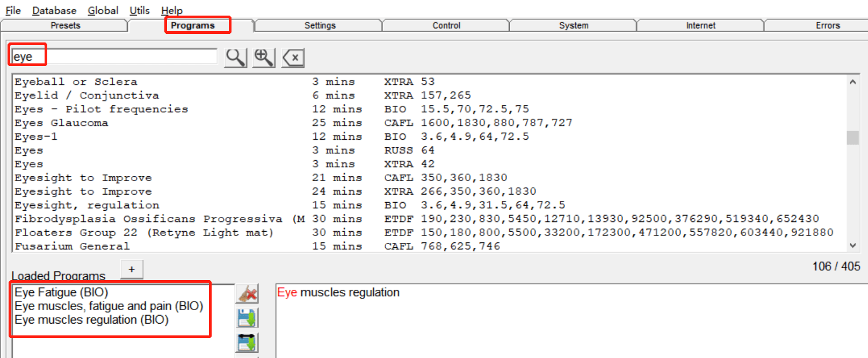
Task: Click the broom icon with red X
Action: click(247, 294)
